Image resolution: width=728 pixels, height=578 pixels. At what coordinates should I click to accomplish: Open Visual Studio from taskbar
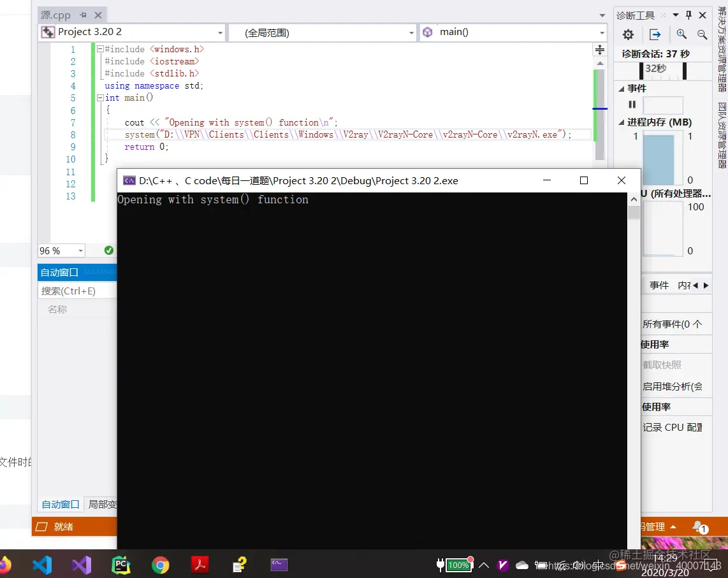[x=82, y=565]
